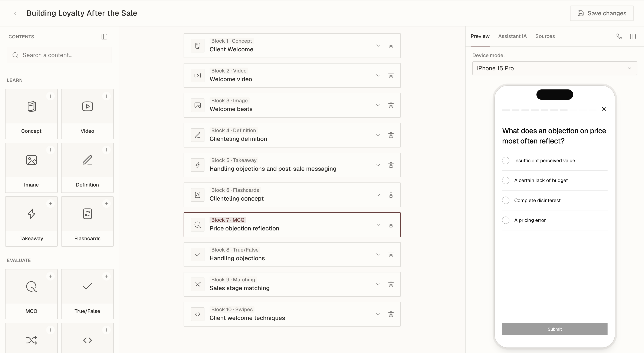Delete the Welcome beats block
Screen dimensions: 644x353
(391, 105)
